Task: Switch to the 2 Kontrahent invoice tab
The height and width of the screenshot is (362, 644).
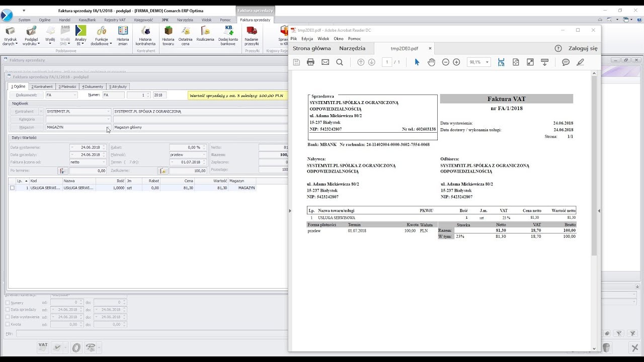Action: [x=42, y=86]
